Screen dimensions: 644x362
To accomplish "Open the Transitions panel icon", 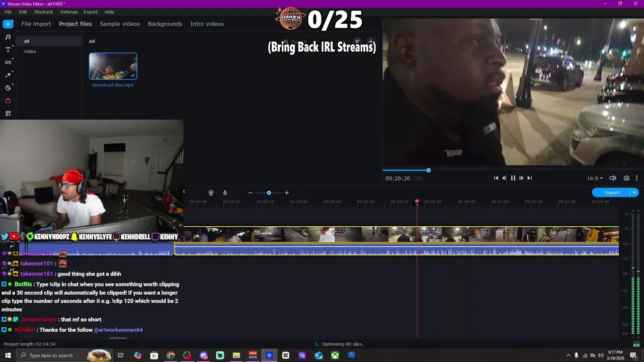I will [8, 62].
